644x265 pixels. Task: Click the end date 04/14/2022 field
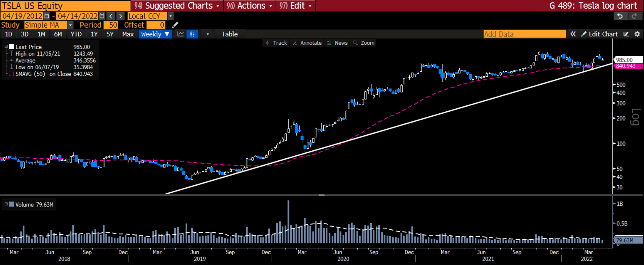[x=77, y=16]
